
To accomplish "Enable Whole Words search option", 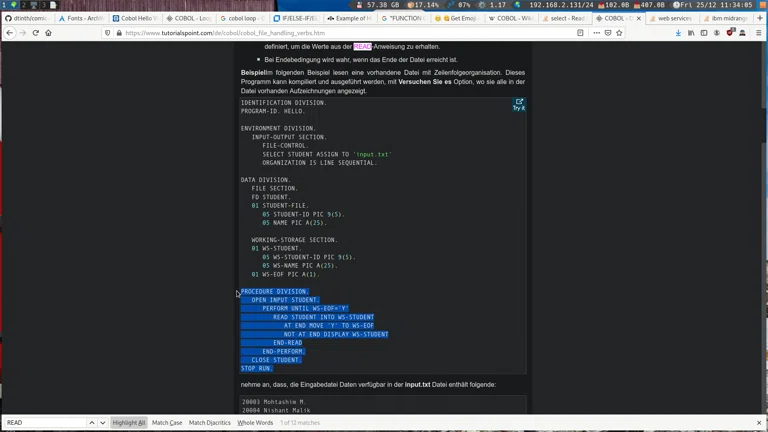I will coord(255,423).
